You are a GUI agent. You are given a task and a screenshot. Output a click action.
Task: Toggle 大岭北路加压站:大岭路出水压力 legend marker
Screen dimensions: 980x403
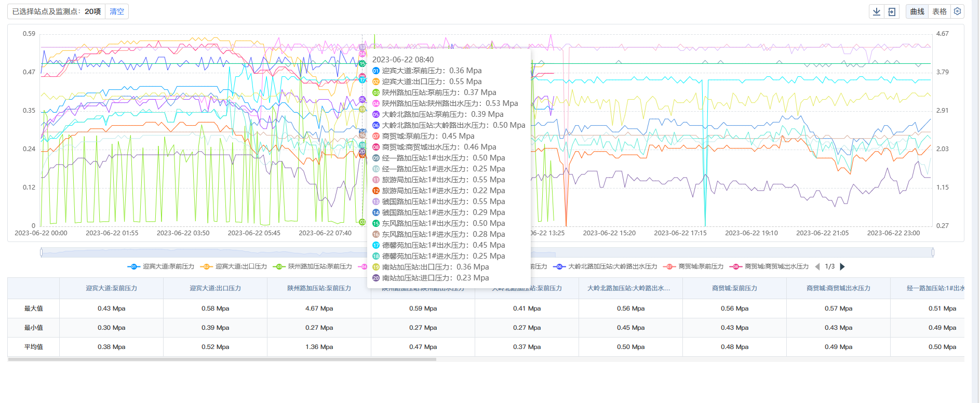tap(559, 266)
